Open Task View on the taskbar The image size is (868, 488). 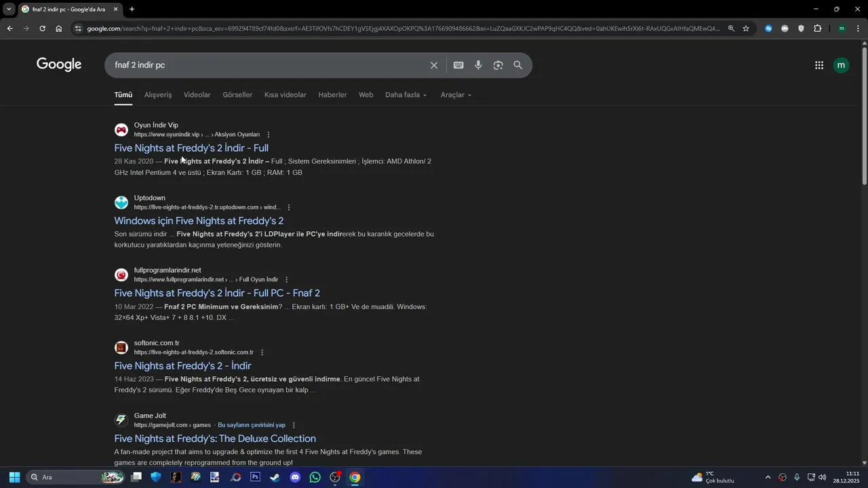[136, 477]
